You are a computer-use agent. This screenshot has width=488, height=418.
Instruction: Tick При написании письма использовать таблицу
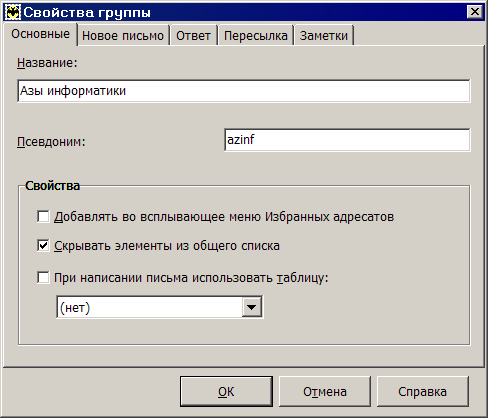43,277
